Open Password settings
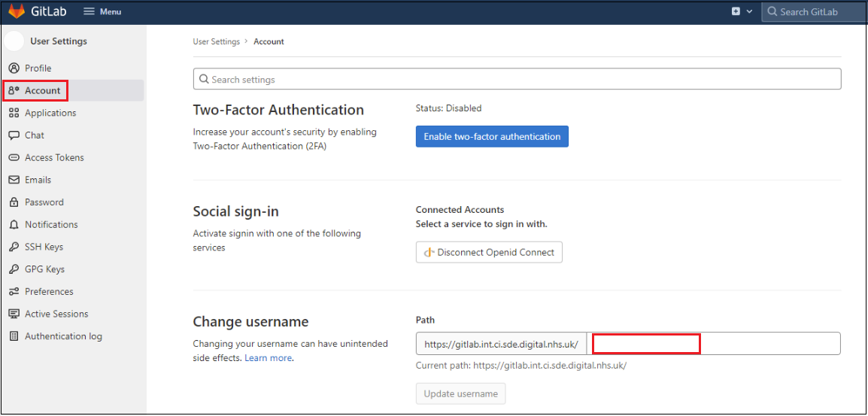 click(44, 202)
